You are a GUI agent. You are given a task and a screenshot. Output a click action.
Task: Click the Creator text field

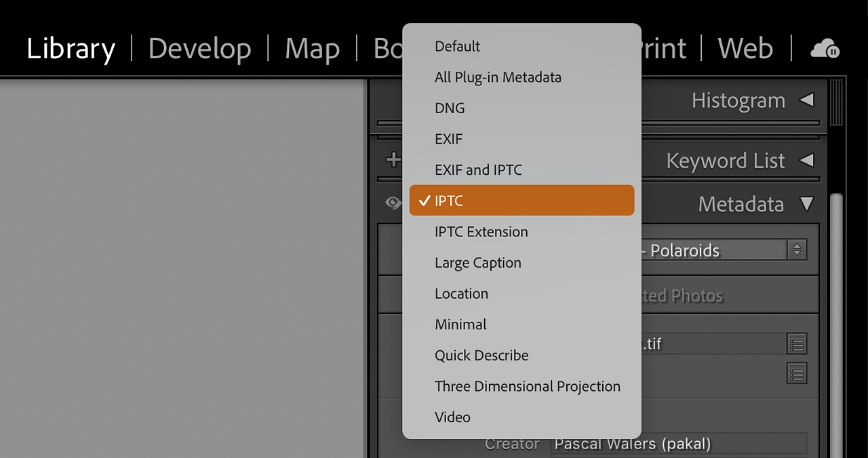[678, 444]
